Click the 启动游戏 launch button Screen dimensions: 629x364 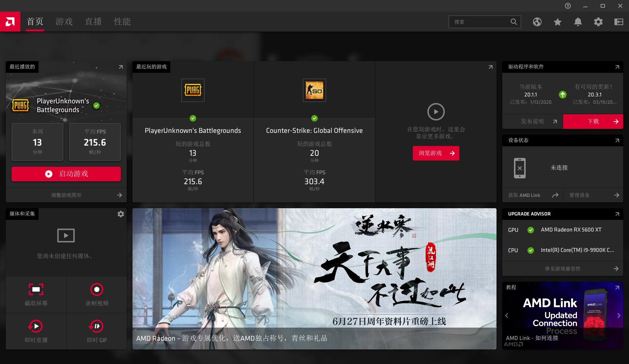coord(66,174)
